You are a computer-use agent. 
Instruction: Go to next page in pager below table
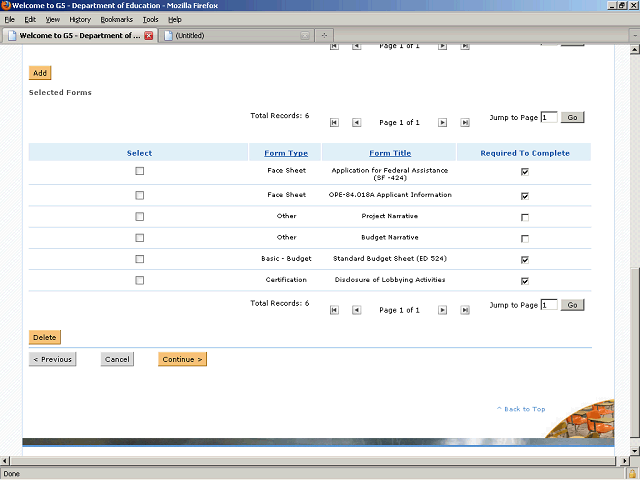pyautogui.click(x=442, y=310)
